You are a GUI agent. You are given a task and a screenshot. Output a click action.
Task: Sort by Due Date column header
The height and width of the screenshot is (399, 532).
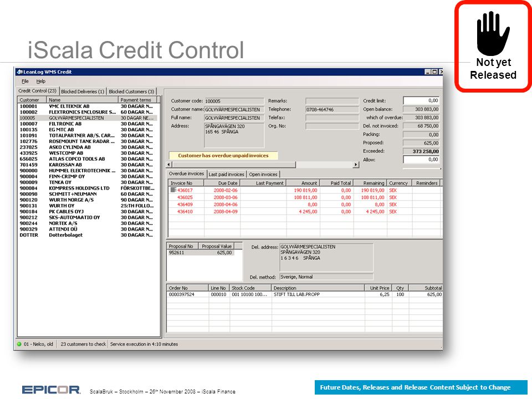(x=222, y=183)
